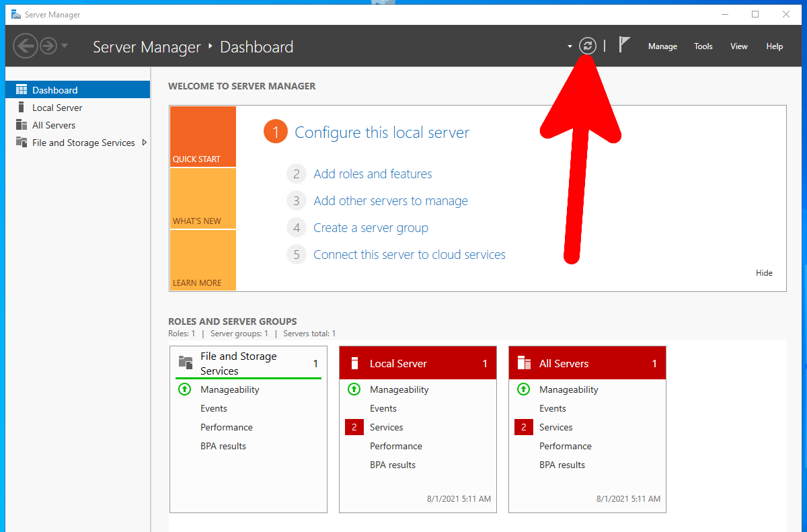Click the Back navigation arrow
This screenshot has height=532, width=807.
point(25,46)
